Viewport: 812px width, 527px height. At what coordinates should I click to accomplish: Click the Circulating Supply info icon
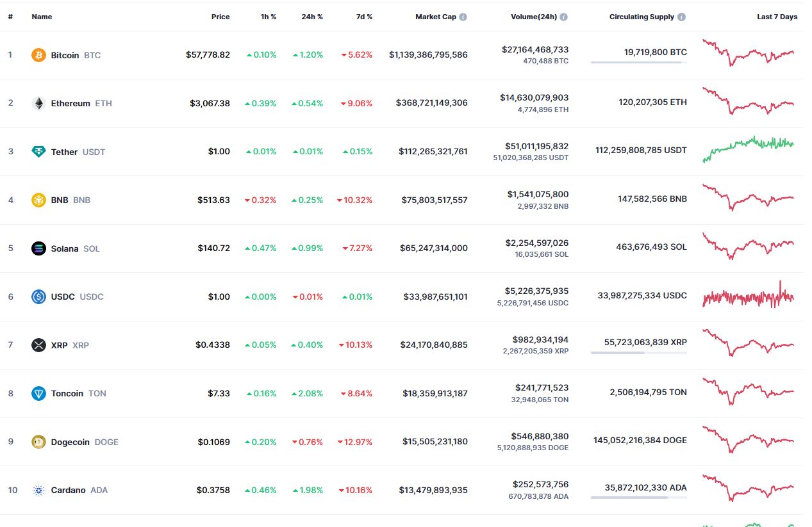pyautogui.click(x=682, y=17)
